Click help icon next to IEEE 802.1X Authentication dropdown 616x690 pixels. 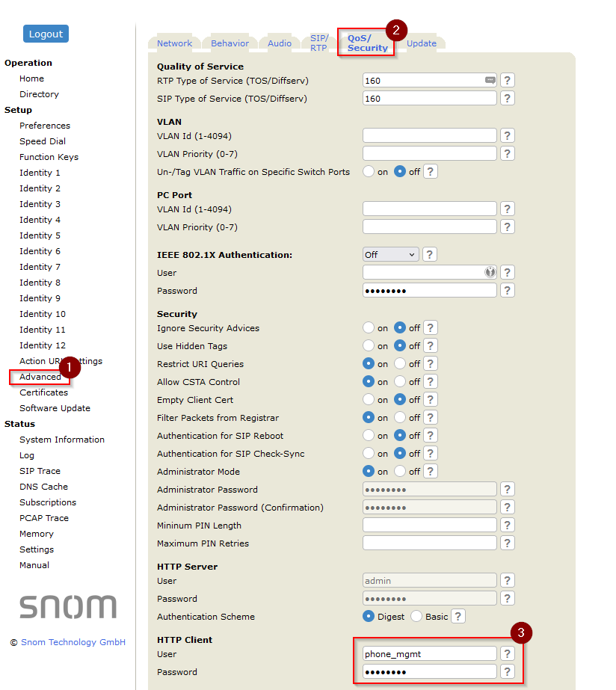tap(429, 255)
